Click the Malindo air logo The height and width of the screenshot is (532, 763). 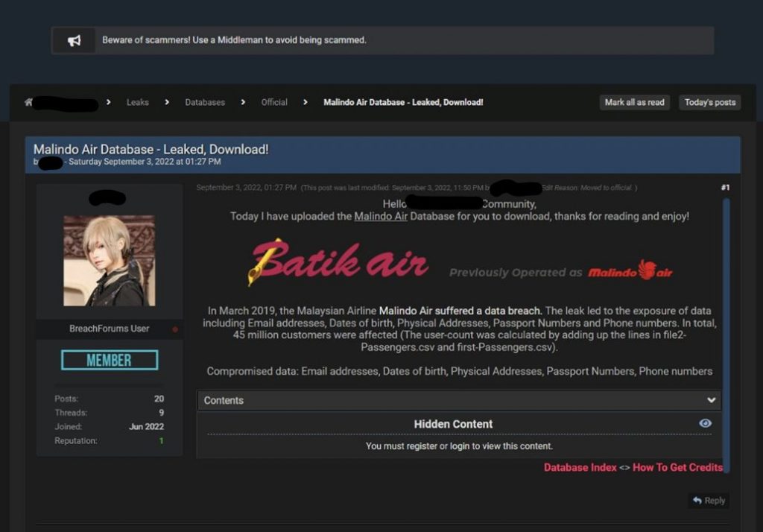(x=630, y=270)
